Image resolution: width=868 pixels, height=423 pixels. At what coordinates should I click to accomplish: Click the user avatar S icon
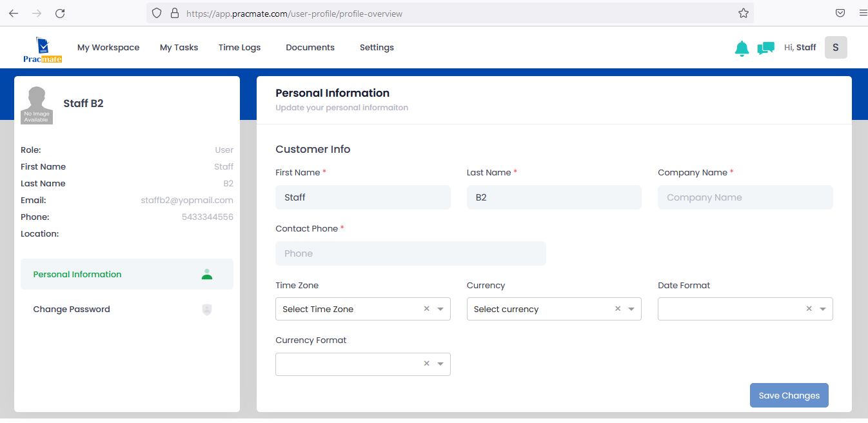pyautogui.click(x=836, y=48)
